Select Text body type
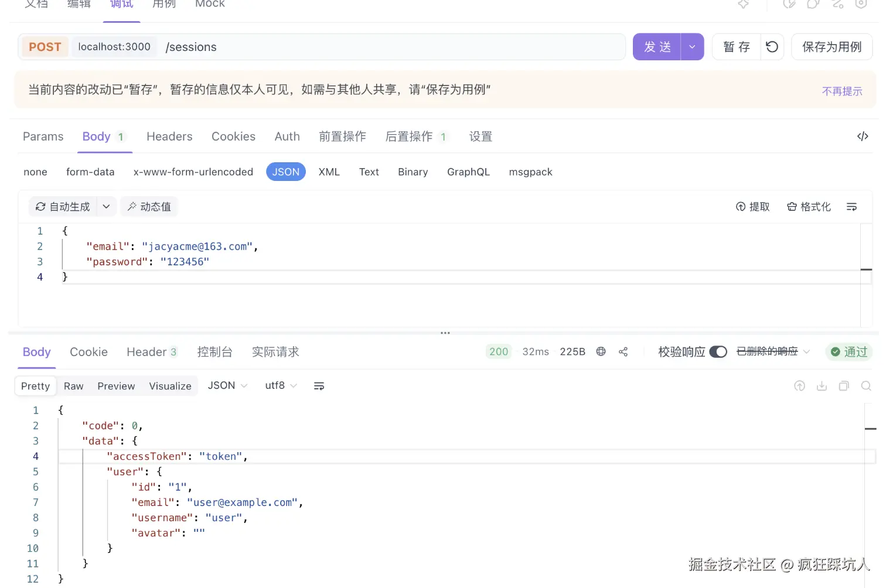This screenshot has height=588, width=886. [x=369, y=172]
